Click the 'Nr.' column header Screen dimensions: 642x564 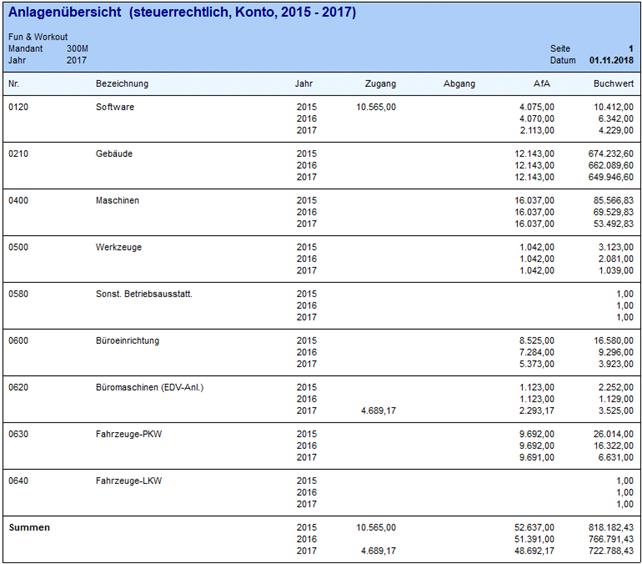[x=14, y=83]
